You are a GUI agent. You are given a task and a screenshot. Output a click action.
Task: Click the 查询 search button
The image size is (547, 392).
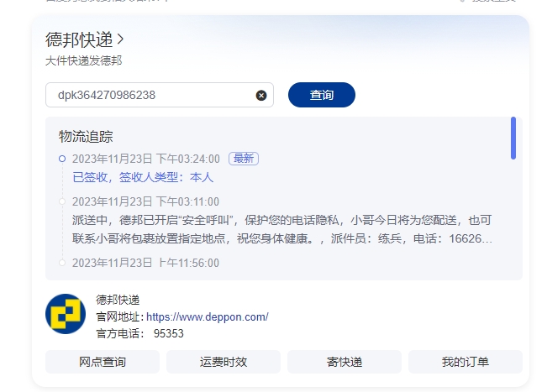click(322, 95)
